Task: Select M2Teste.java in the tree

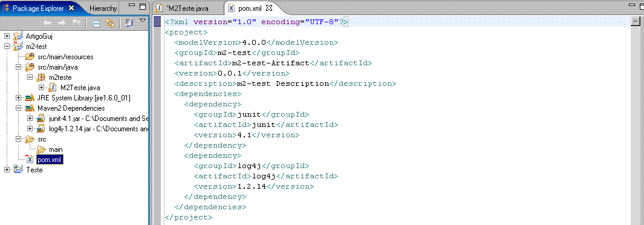Action: pos(80,88)
